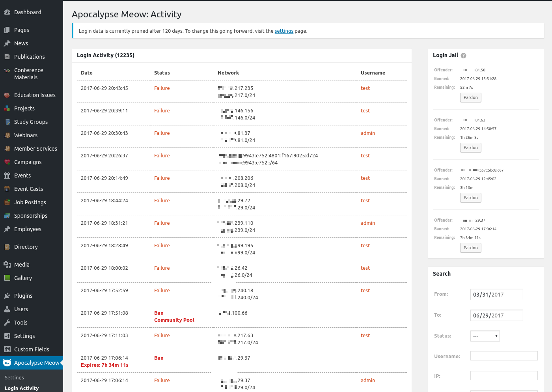Click the Employees pin icon
Screen dimensions: 552x392
[x=7, y=229]
